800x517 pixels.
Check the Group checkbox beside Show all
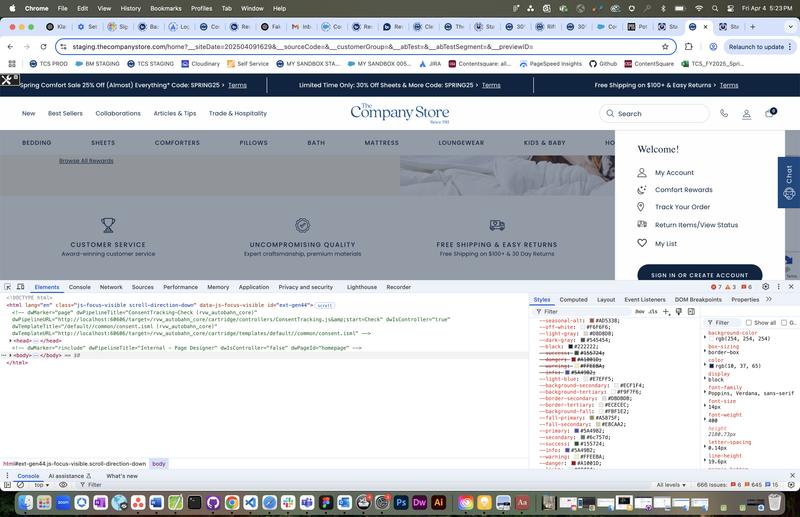point(784,323)
